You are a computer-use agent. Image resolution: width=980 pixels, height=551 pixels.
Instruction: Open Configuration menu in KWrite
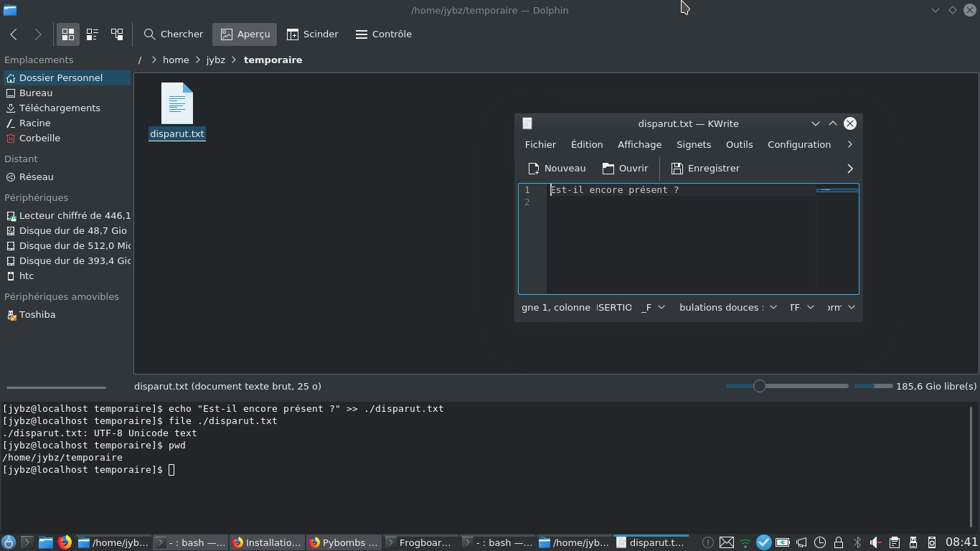tap(799, 144)
